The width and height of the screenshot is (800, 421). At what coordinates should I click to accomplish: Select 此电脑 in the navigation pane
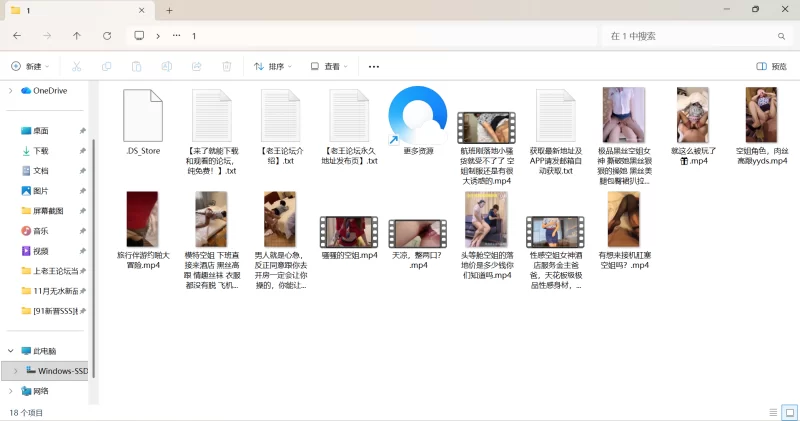tap(45, 351)
